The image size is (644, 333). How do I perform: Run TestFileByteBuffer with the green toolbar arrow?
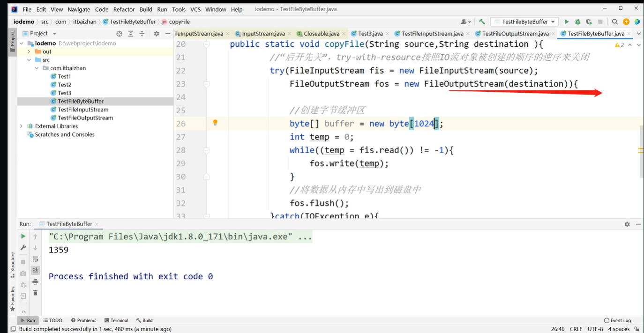566,22
